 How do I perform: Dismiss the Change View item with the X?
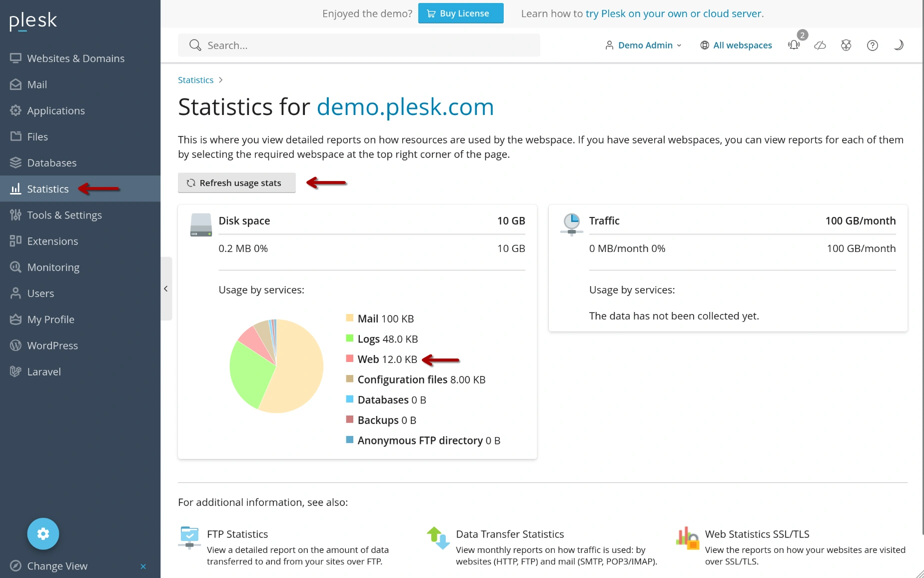point(143,566)
